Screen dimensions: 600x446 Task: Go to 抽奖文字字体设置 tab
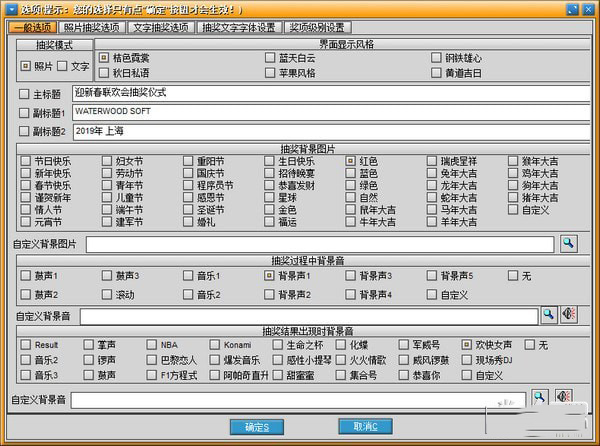(x=240, y=27)
